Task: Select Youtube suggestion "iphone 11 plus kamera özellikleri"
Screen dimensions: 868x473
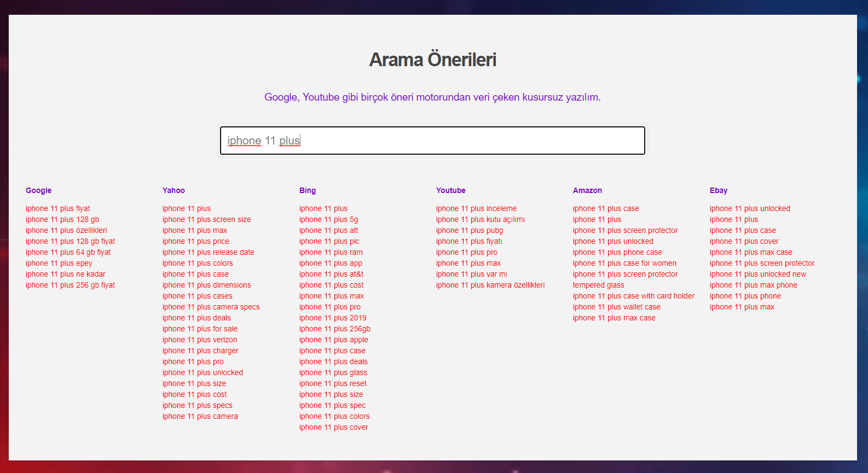Action: click(x=490, y=285)
